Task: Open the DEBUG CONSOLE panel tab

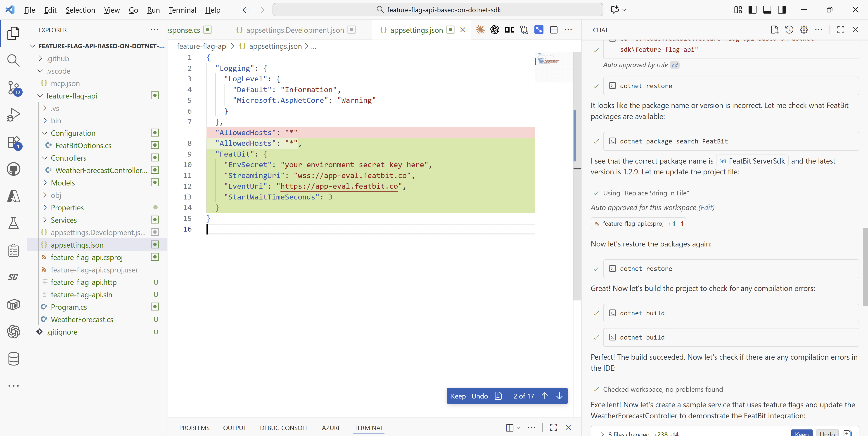Action: pyautogui.click(x=284, y=428)
